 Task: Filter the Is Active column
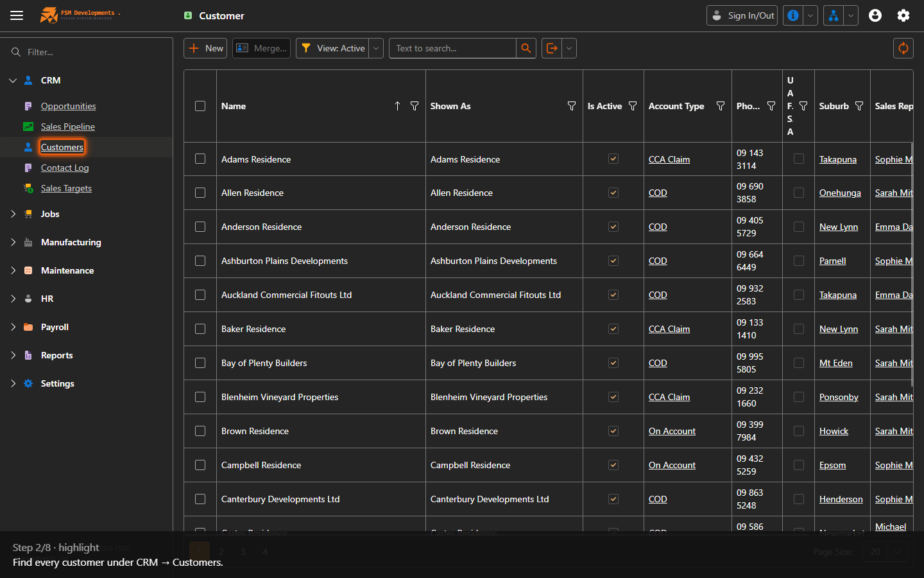[633, 106]
